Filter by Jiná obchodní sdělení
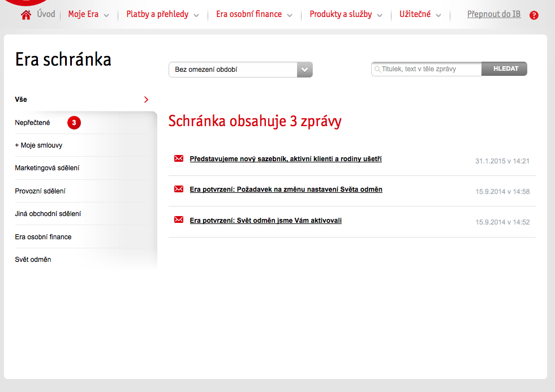555x392 pixels. 48,214
